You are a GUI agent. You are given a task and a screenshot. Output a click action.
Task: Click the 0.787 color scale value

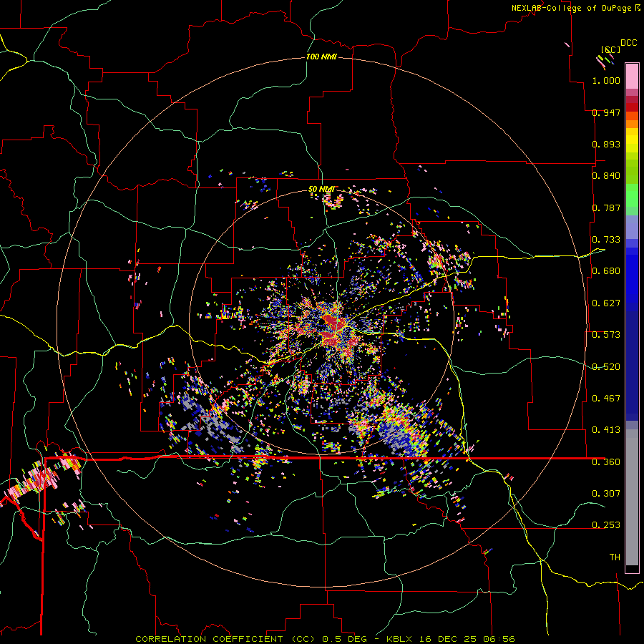click(606, 208)
